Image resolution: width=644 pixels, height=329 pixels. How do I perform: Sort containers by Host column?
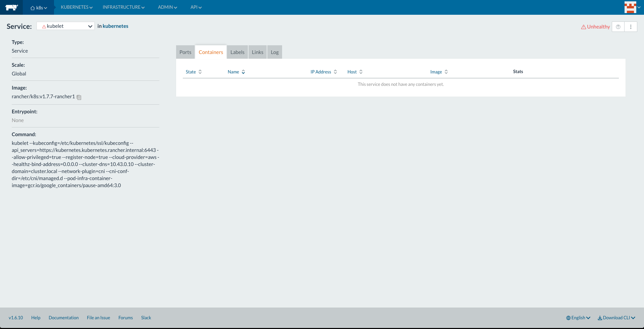(x=355, y=72)
